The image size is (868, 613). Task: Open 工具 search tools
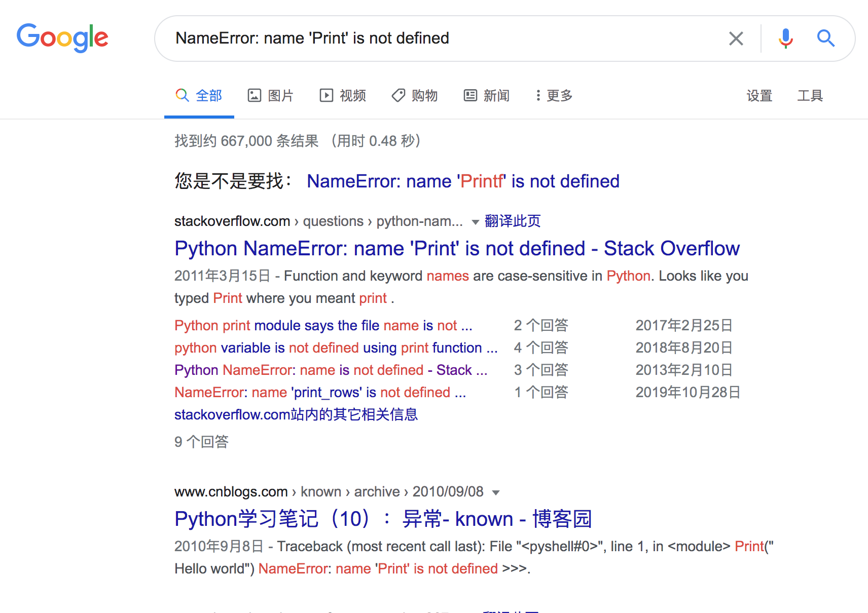point(810,95)
